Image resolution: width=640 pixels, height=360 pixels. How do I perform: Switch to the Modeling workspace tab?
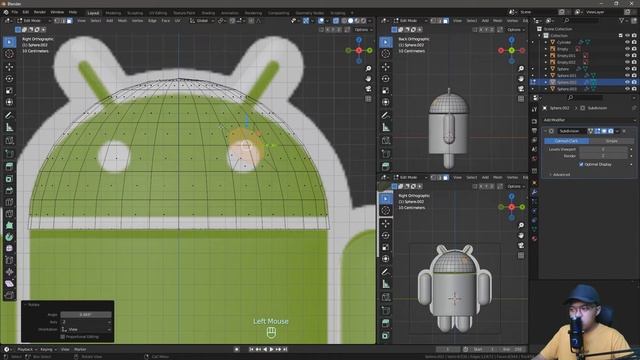point(113,13)
